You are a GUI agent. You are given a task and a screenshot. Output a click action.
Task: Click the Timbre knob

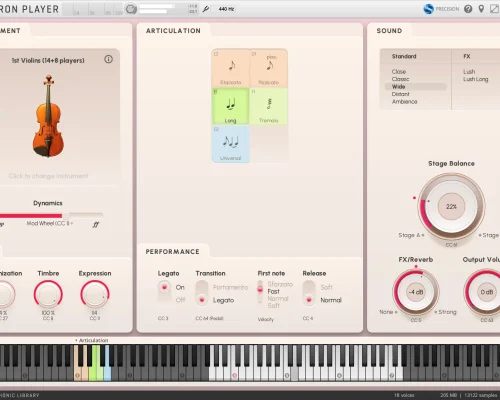pos(48,294)
